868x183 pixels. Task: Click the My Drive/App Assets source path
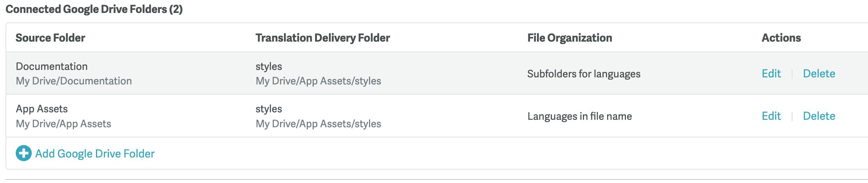63,124
